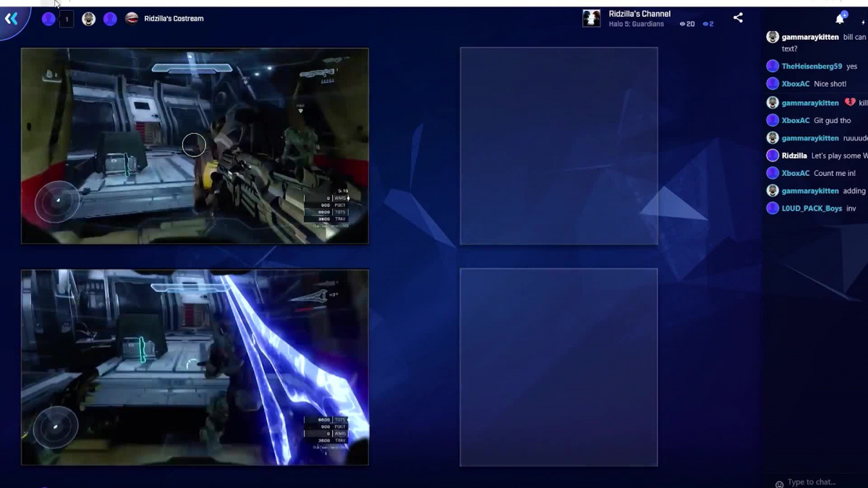Click the number 1 badge in header
The width and height of the screenshot is (868, 488).
[67, 20]
